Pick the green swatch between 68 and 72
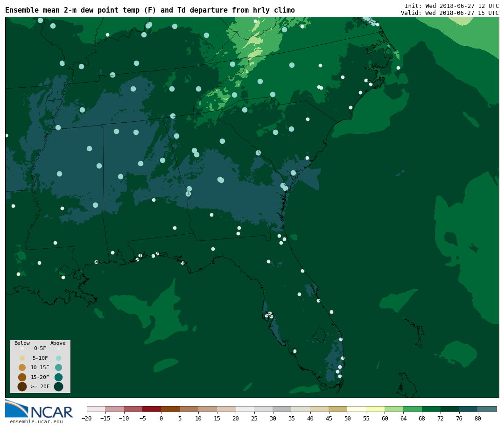The width and height of the screenshot is (504, 427). pos(432,409)
